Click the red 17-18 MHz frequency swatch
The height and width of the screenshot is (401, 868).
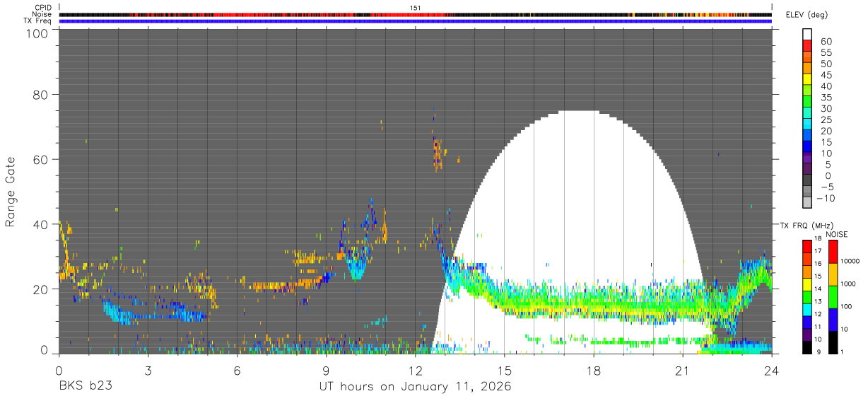tap(806, 246)
